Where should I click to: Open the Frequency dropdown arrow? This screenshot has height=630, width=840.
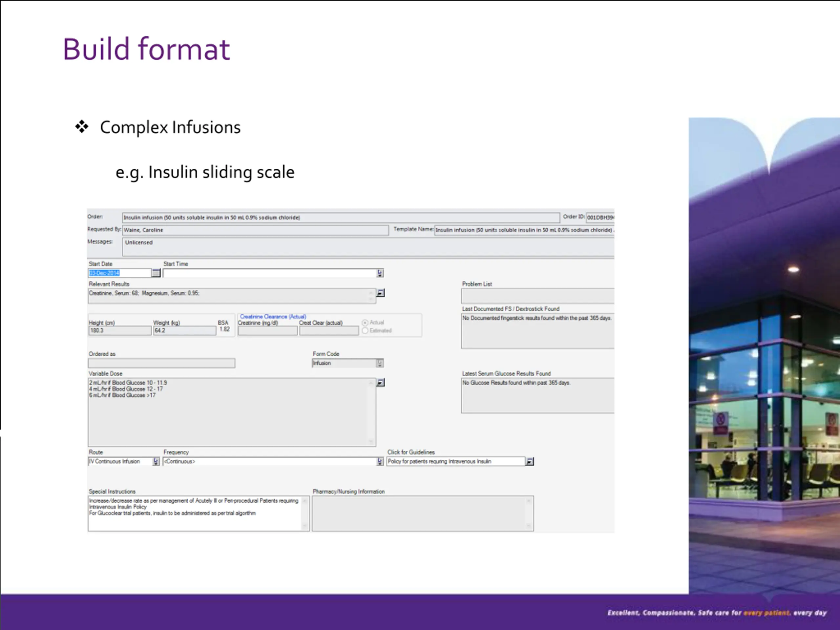pos(380,461)
